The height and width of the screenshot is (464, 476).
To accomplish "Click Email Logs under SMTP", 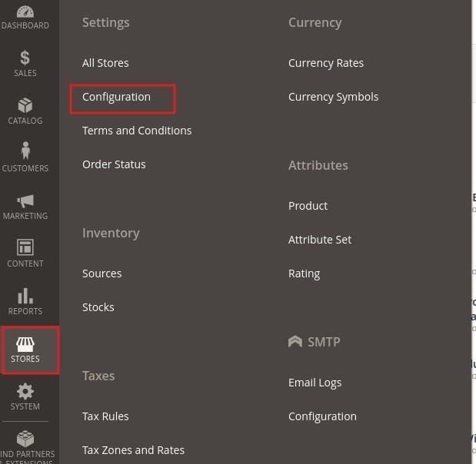I will pyautogui.click(x=315, y=383).
